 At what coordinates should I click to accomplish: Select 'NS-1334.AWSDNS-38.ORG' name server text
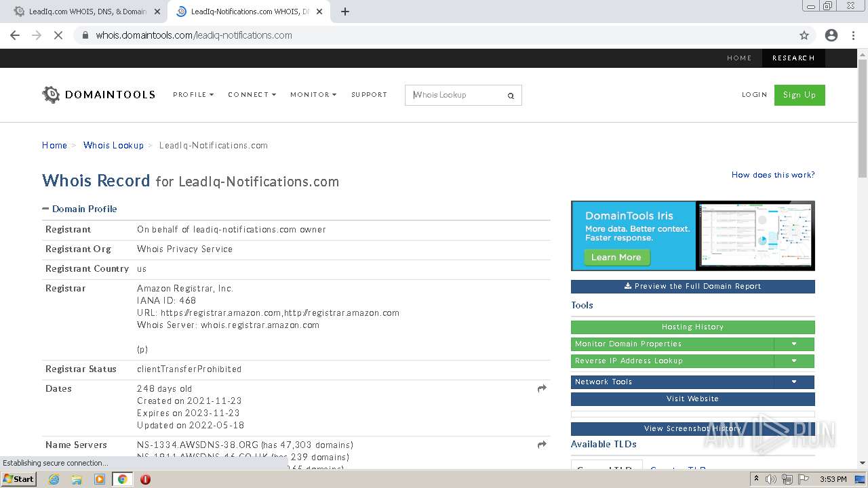(x=197, y=445)
